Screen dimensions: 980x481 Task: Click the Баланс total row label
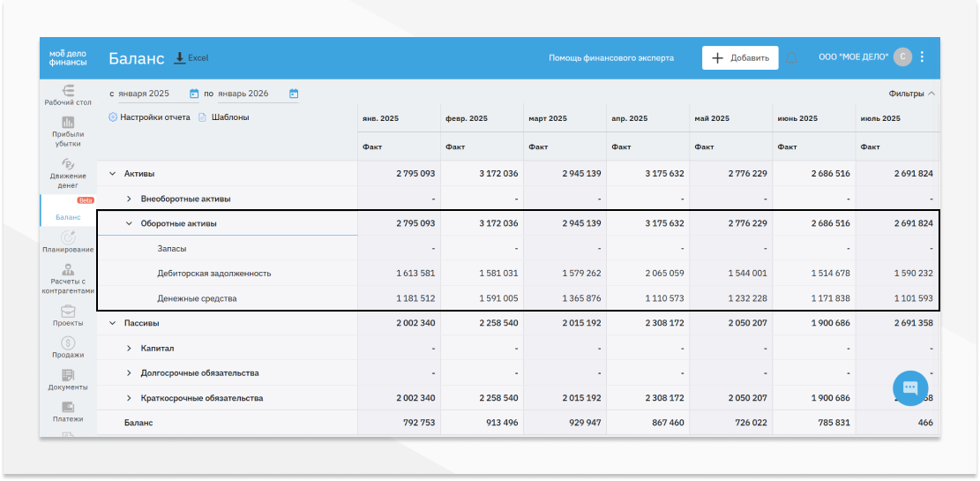click(x=138, y=423)
